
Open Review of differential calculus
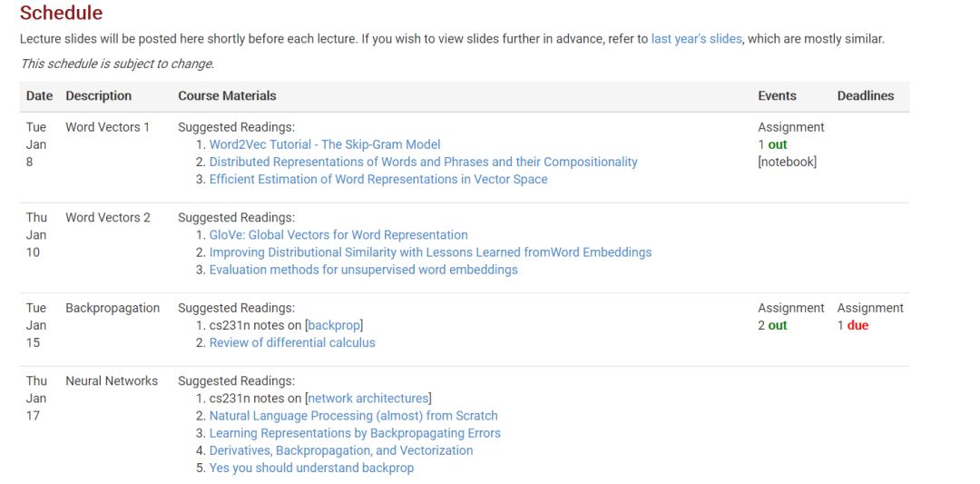pos(292,342)
